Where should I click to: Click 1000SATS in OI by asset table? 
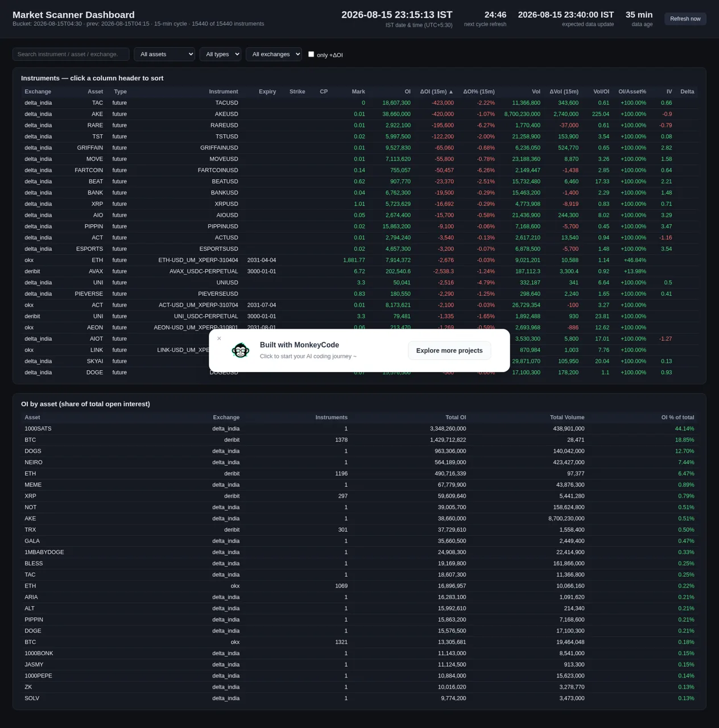point(38,429)
